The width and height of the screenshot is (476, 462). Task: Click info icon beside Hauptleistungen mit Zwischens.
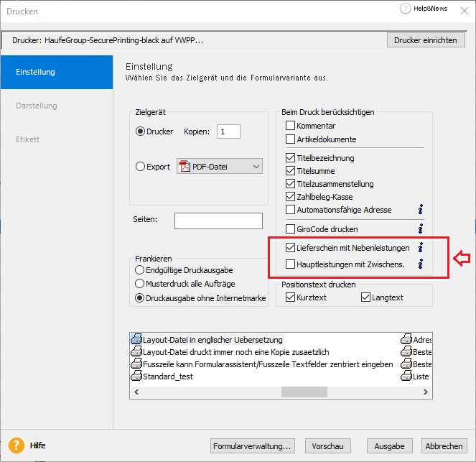pyautogui.click(x=421, y=264)
